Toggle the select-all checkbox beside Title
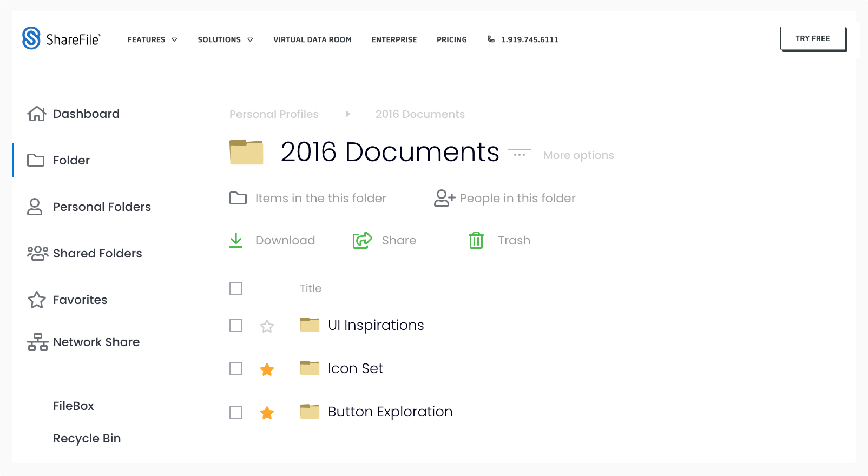 [x=236, y=289]
